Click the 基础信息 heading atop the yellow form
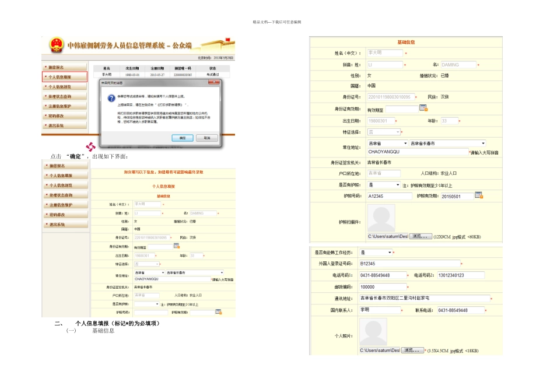 tap(406, 42)
